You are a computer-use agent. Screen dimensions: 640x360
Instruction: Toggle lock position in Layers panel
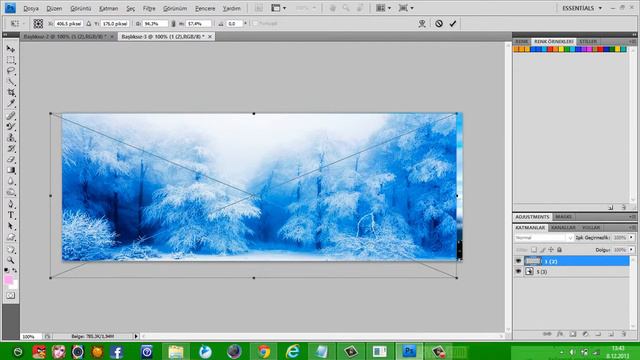point(551,249)
